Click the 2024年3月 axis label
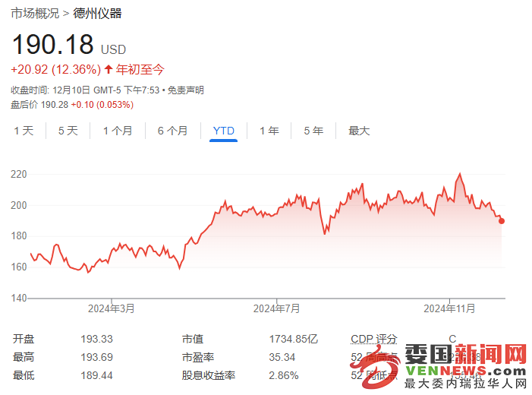This screenshot has height=395, width=532. [112, 308]
